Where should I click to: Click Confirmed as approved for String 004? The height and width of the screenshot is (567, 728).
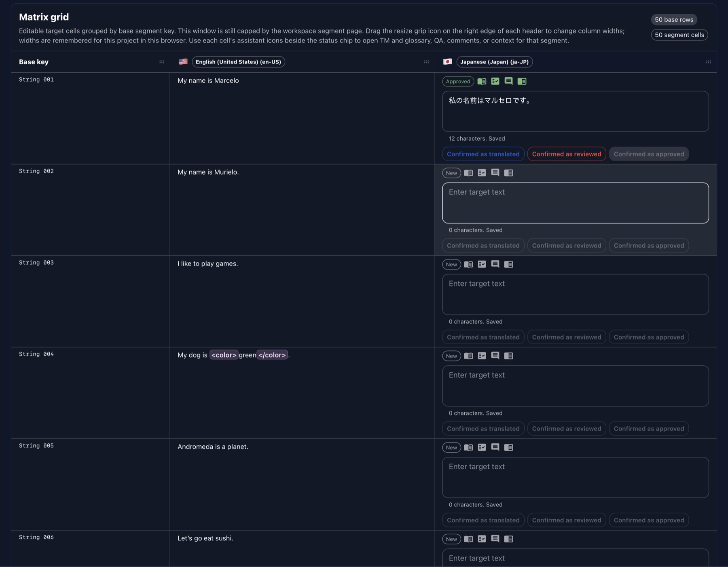[x=649, y=429]
